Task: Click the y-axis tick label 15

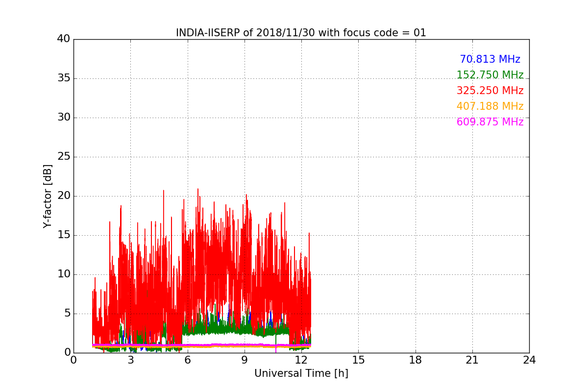Action: (x=63, y=235)
